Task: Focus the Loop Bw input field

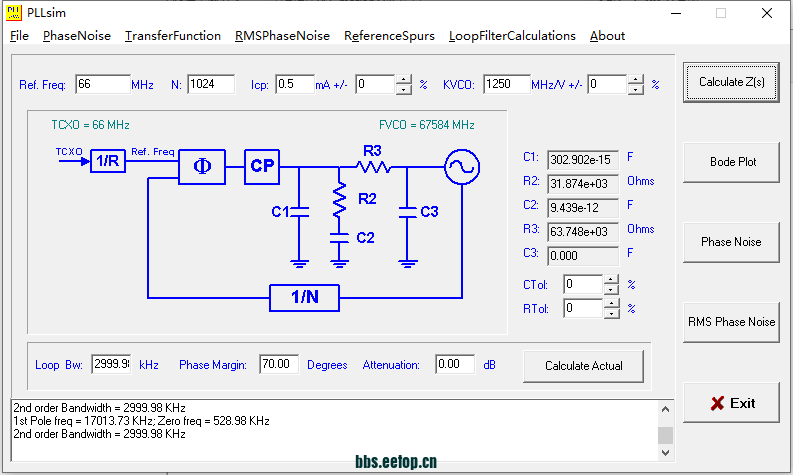Action: 111,364
